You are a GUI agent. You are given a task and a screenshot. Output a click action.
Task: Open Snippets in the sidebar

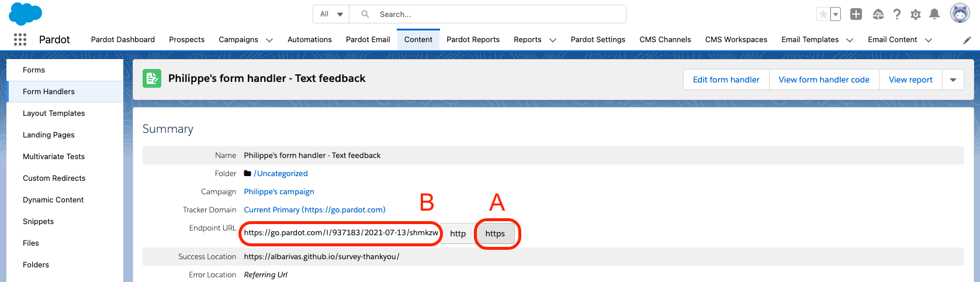pyautogui.click(x=65, y=221)
